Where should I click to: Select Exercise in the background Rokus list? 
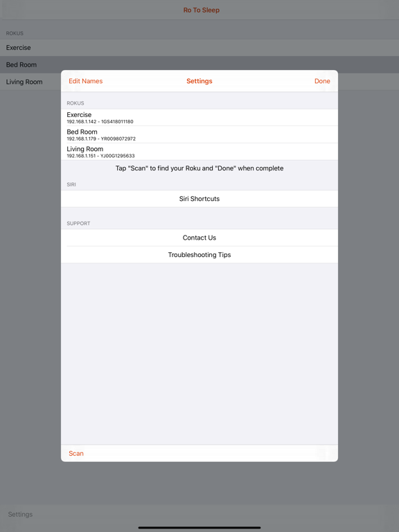[x=199, y=48]
